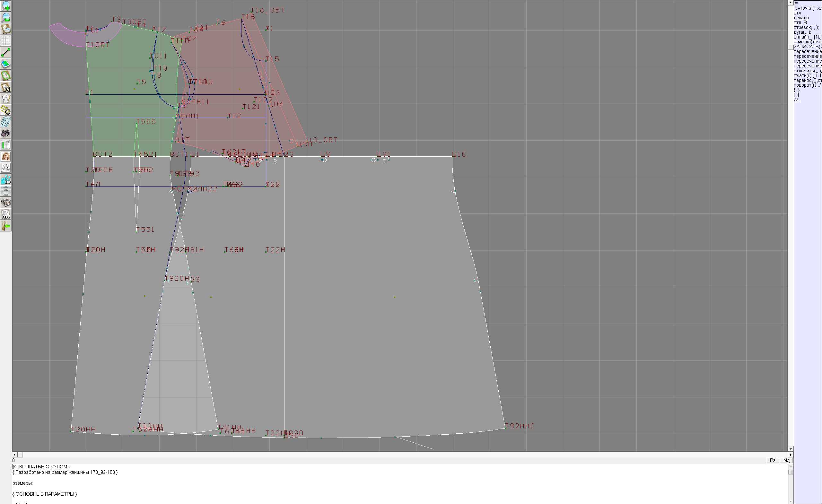Click the woman portrait icon
This screenshot has width=822, height=504.
coord(6,156)
